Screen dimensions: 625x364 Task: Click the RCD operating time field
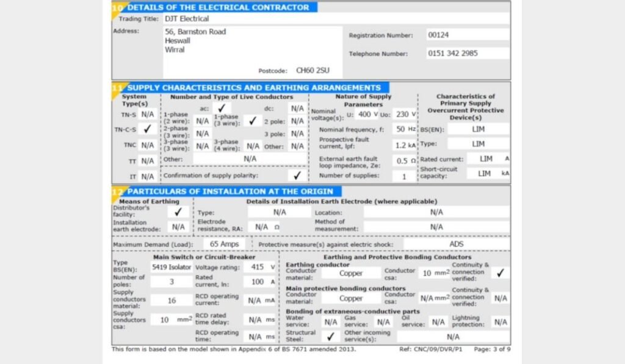pos(260,337)
